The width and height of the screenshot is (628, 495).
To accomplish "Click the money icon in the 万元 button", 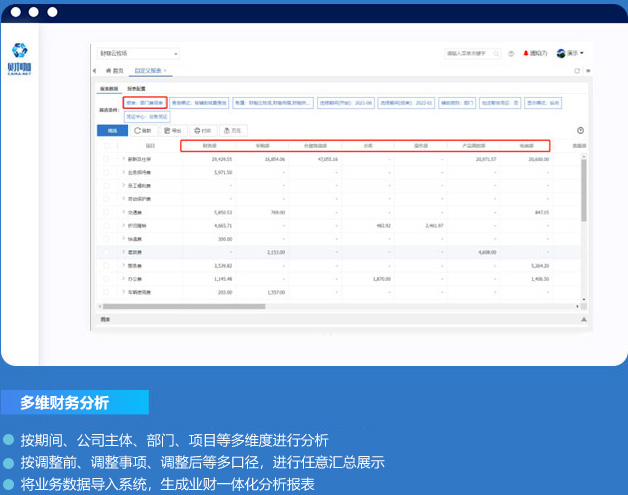I will (227, 131).
